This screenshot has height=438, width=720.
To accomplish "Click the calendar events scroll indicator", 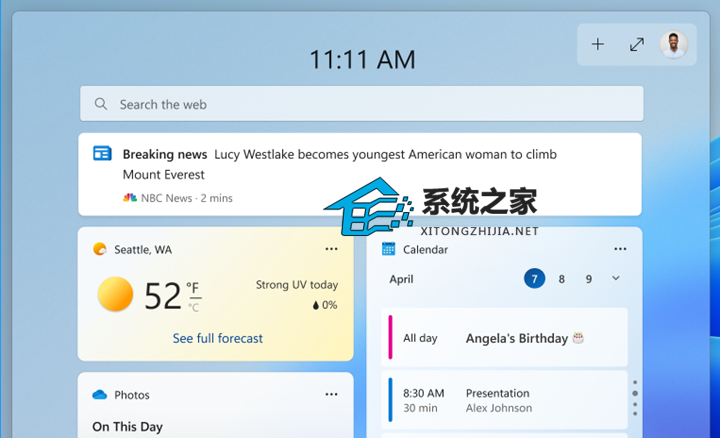I will click(635, 398).
